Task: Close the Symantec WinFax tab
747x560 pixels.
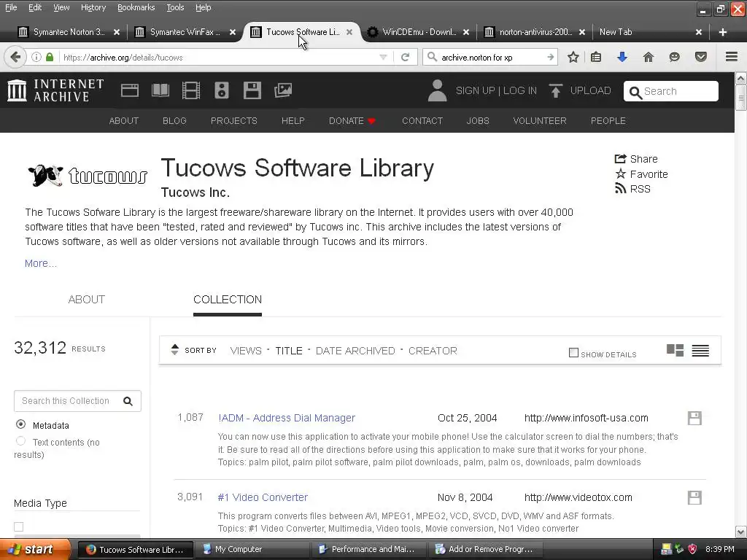Action: (233, 32)
